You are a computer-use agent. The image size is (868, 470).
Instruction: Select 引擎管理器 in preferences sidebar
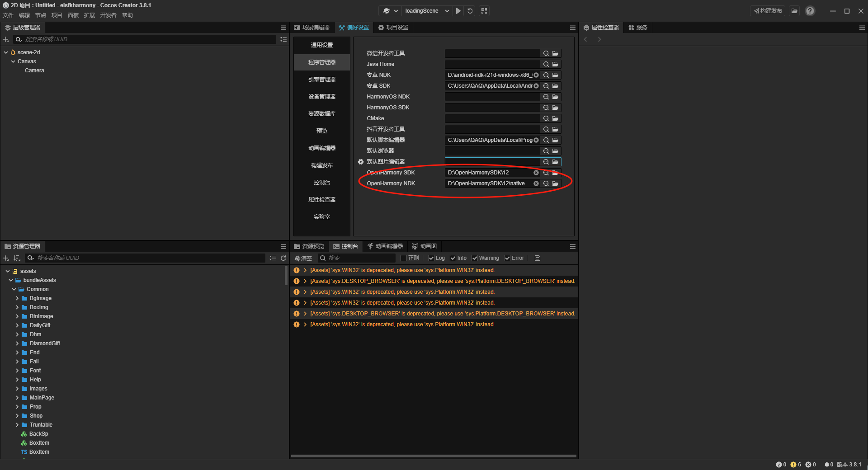322,80
